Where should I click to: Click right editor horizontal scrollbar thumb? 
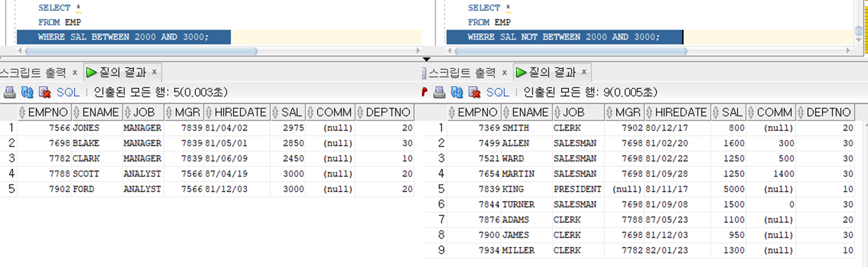pos(571,51)
